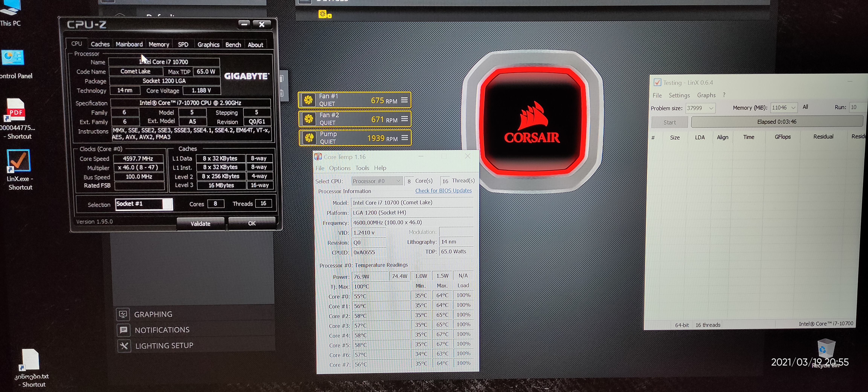Click the OK button in CPU-Z
The height and width of the screenshot is (392, 868).
pos(252,223)
